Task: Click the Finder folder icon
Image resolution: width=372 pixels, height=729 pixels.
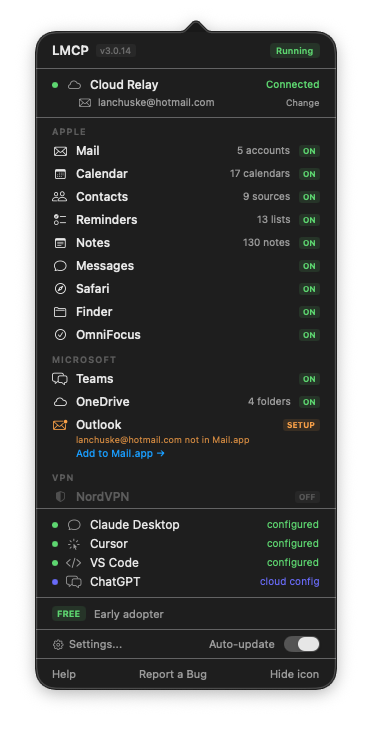Action: (60, 312)
